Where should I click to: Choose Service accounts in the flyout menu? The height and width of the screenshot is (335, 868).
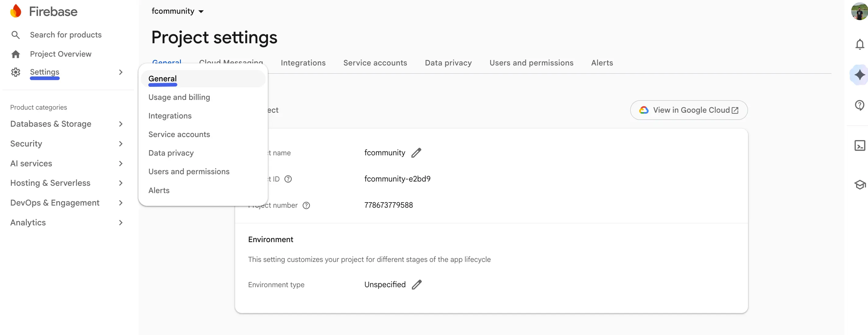pyautogui.click(x=203, y=135)
